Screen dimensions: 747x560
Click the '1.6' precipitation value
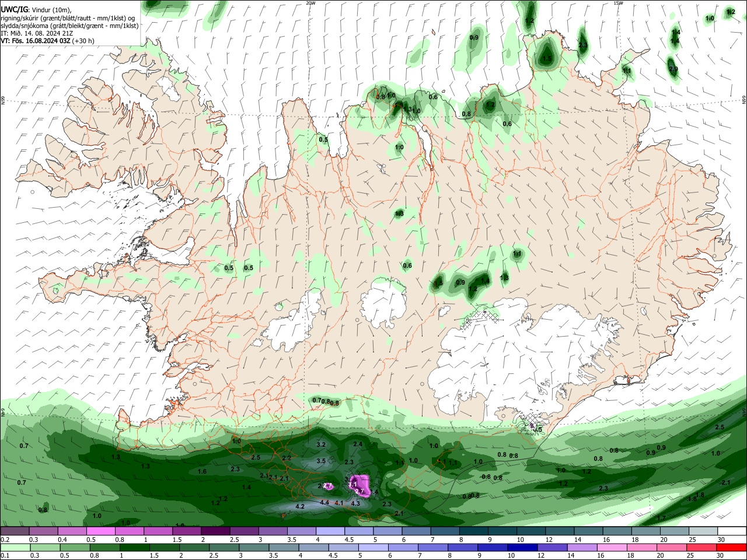pyautogui.click(x=202, y=471)
